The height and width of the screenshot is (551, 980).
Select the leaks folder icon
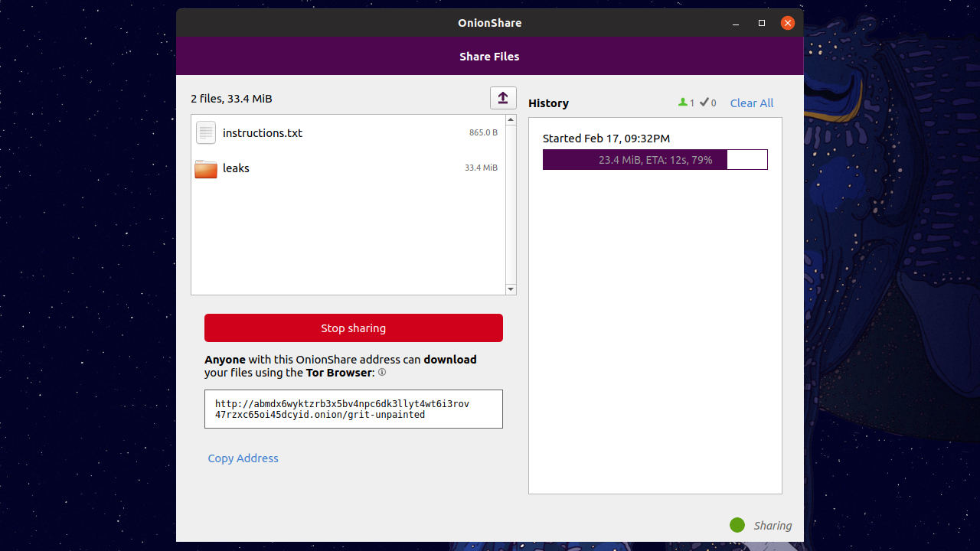tap(206, 168)
